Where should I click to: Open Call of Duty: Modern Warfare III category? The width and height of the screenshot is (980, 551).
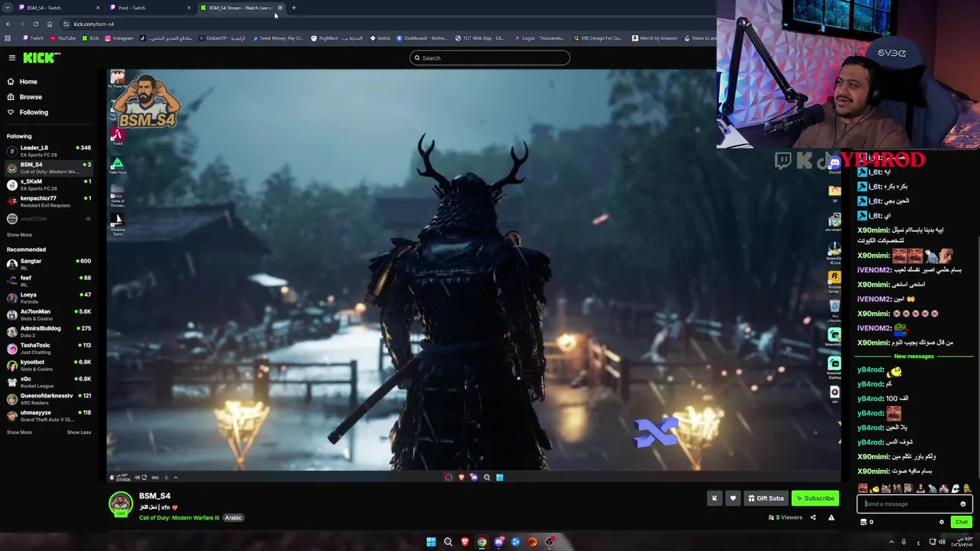pos(179,517)
